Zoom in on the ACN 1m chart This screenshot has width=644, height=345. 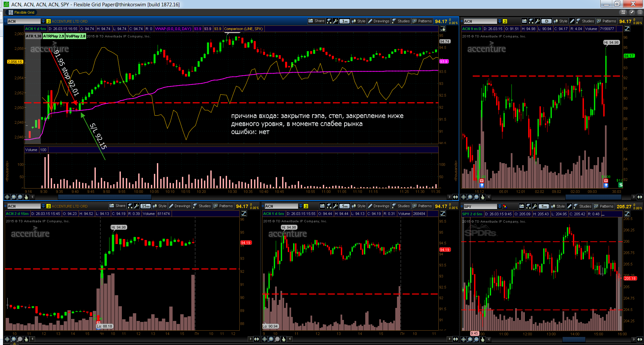(13, 197)
